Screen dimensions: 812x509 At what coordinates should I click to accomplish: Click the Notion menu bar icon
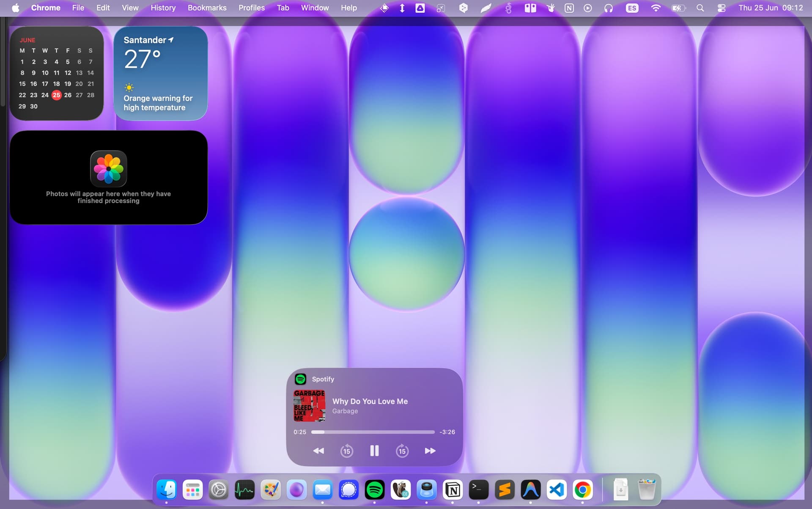(x=569, y=8)
